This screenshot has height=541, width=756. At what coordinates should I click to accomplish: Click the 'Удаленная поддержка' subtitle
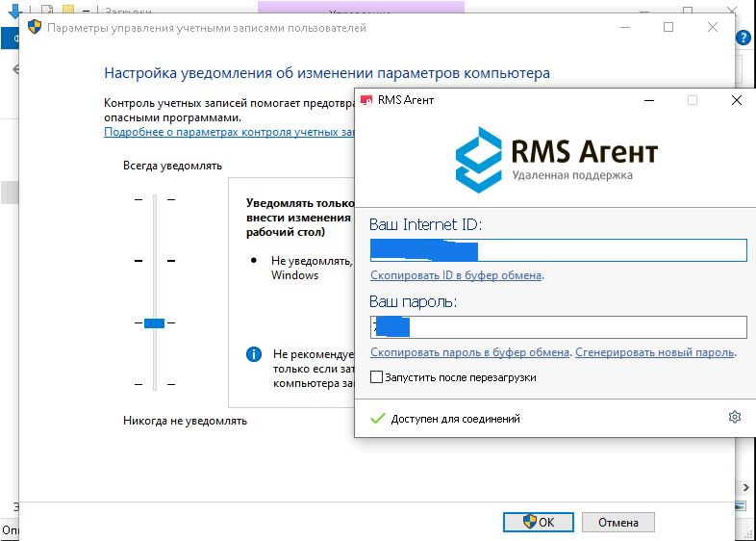[572, 175]
